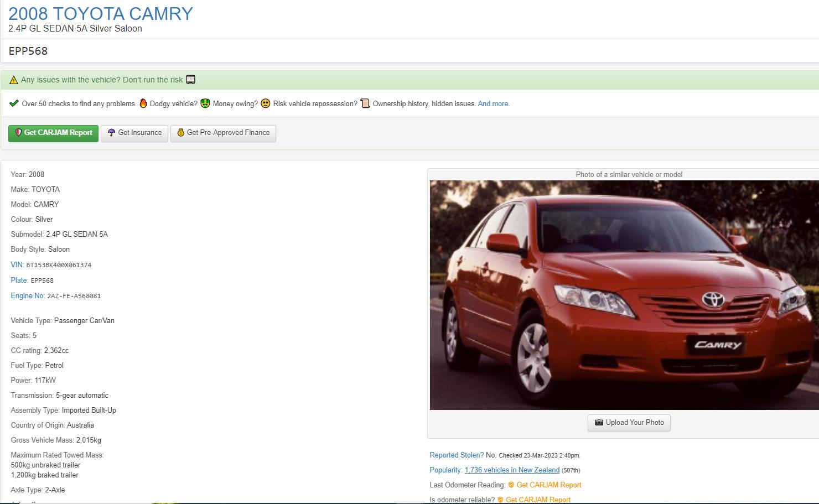Click the green checkmark icon
The height and width of the screenshot is (504, 819).
(14, 103)
